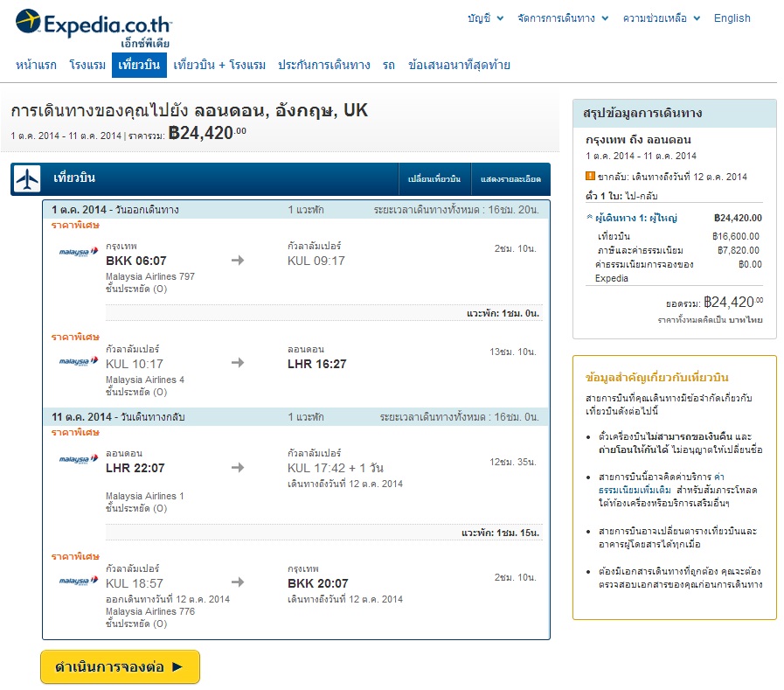784x690 pixels.
Task: Select the ประกันการเดินทาง tab
Action: 324,65
